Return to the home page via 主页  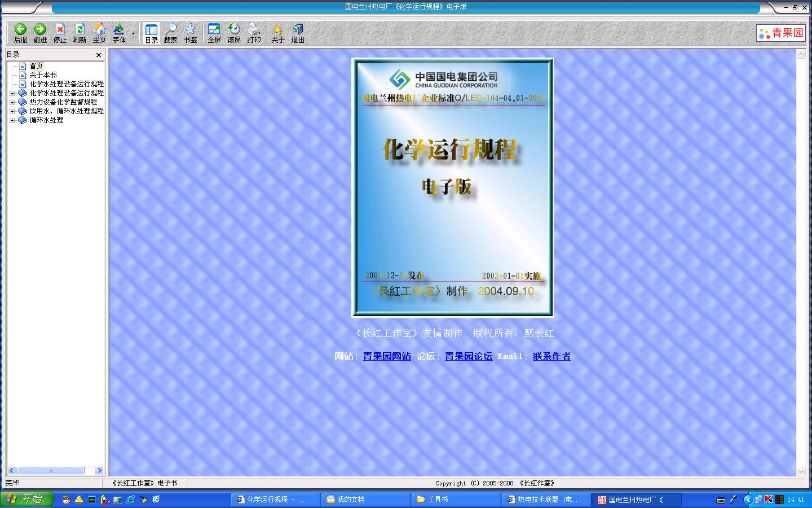99,33
